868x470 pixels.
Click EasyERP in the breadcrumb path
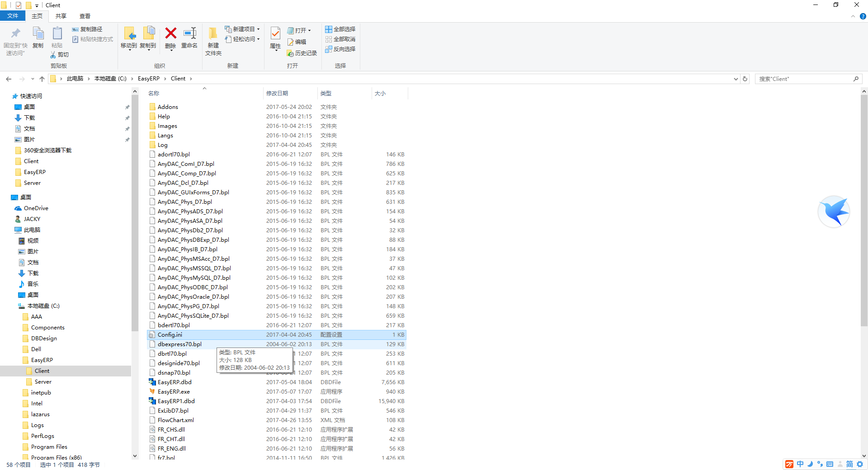pos(148,79)
